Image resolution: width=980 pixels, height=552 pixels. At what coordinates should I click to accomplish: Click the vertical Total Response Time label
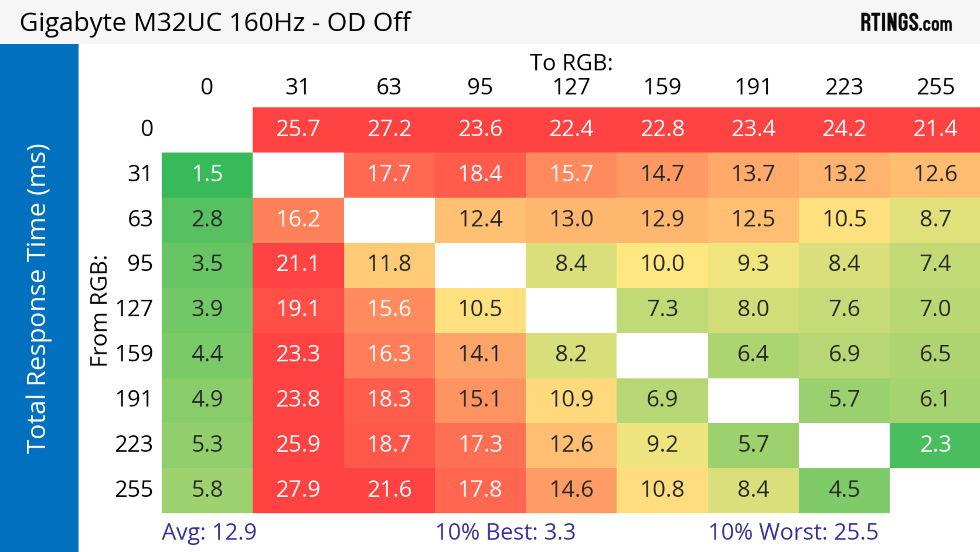(x=37, y=299)
